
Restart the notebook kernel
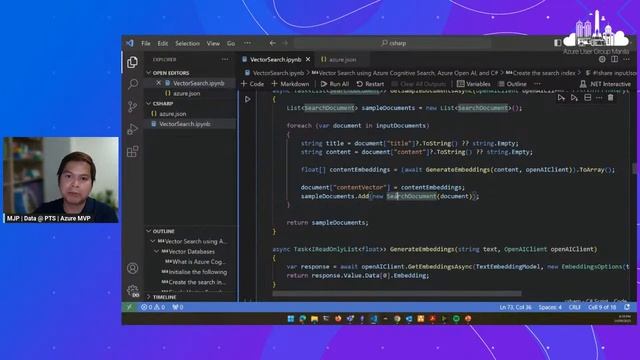pos(370,84)
